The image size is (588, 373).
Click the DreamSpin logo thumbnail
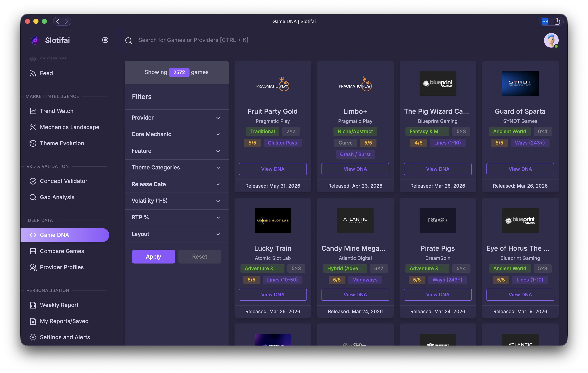(x=438, y=221)
